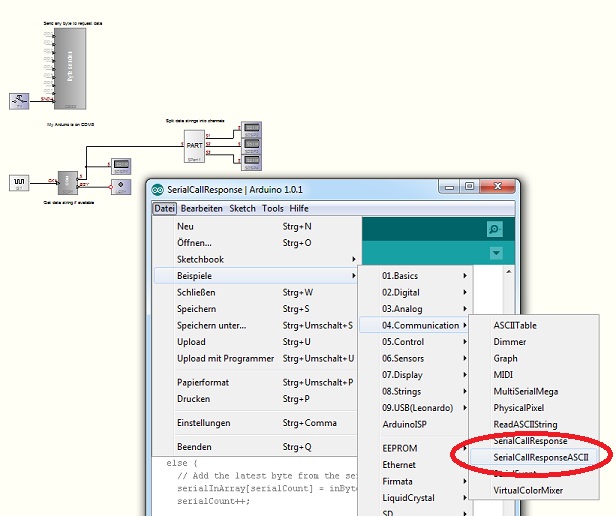Expand the Beispiele submenu
The height and width of the screenshot is (516, 616).
pyautogui.click(x=255, y=276)
